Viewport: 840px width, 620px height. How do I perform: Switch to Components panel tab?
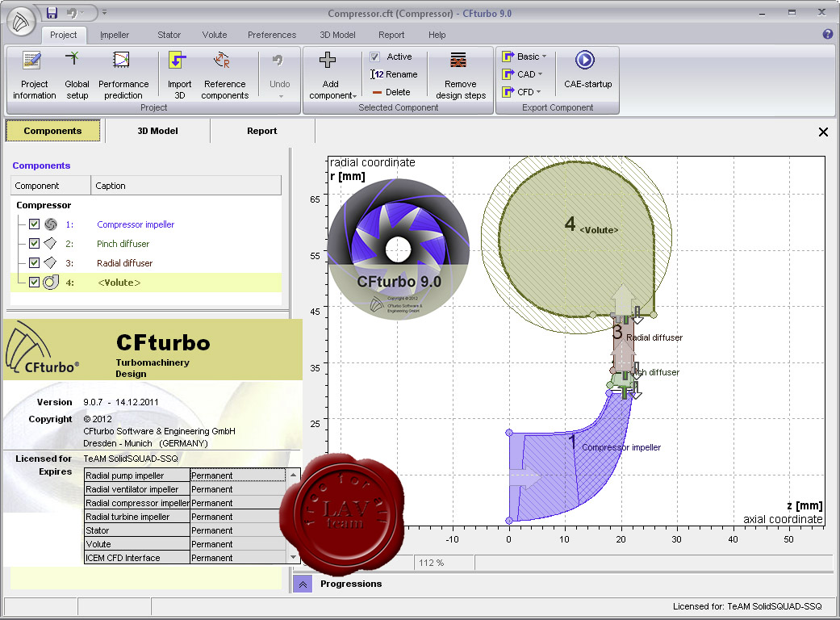pos(52,131)
